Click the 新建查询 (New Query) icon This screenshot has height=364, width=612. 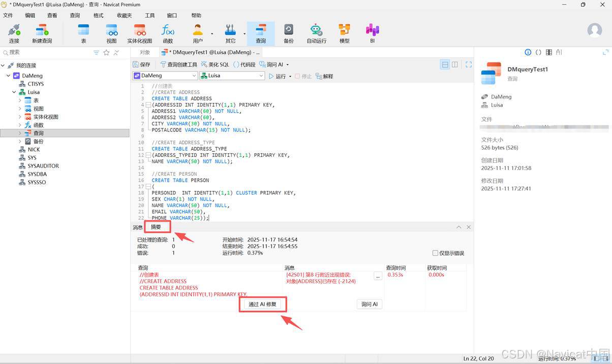tap(42, 34)
